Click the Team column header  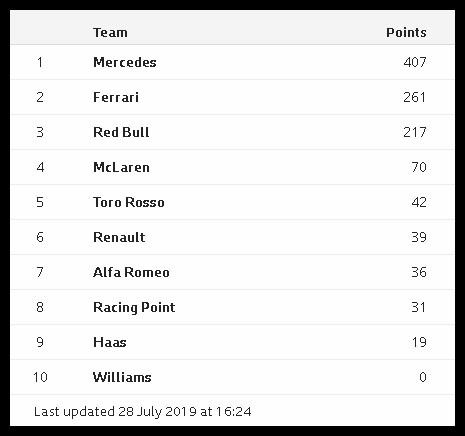pos(110,33)
